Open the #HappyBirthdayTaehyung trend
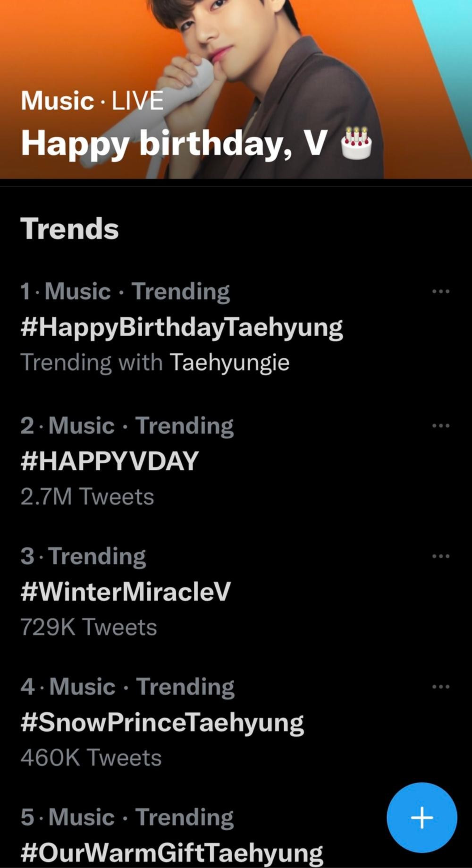 coord(182,327)
